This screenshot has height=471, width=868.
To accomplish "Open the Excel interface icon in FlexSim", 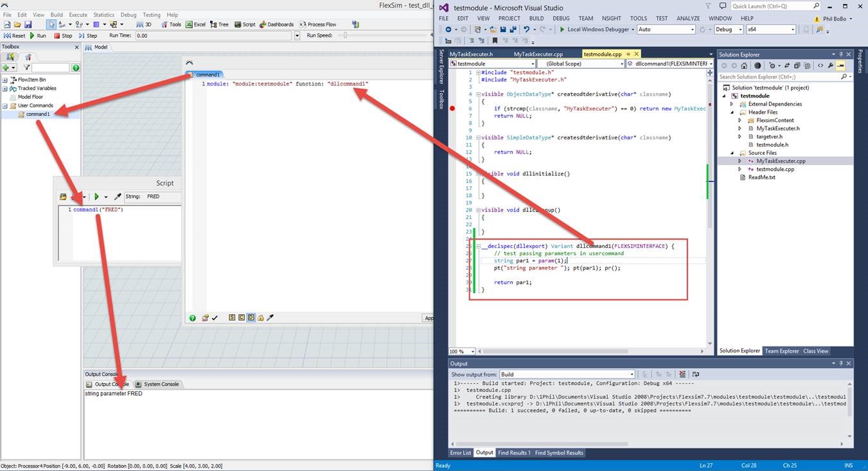I will [190, 24].
